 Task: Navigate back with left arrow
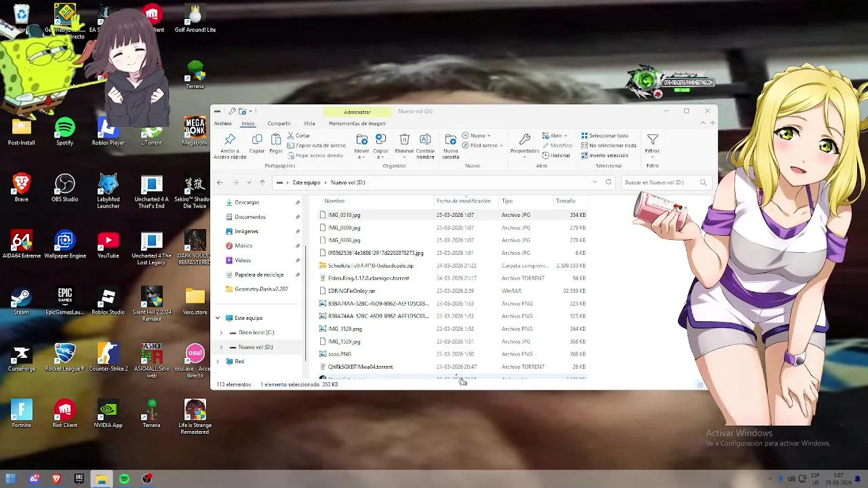(220, 182)
